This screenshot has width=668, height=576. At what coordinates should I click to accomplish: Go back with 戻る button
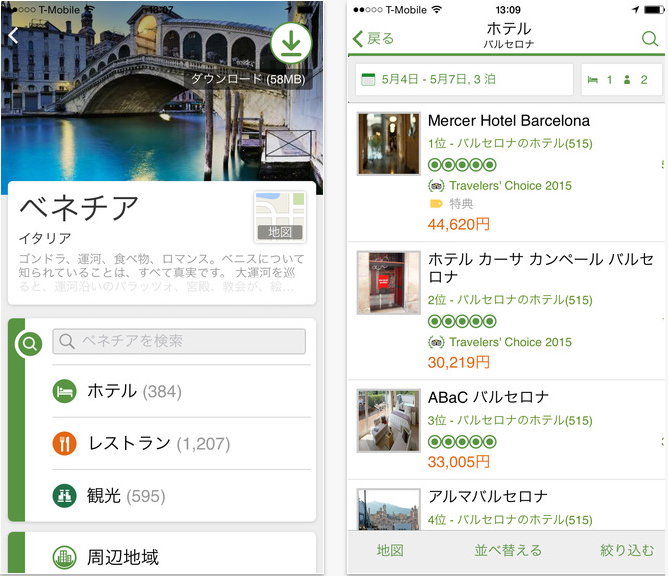click(x=374, y=39)
